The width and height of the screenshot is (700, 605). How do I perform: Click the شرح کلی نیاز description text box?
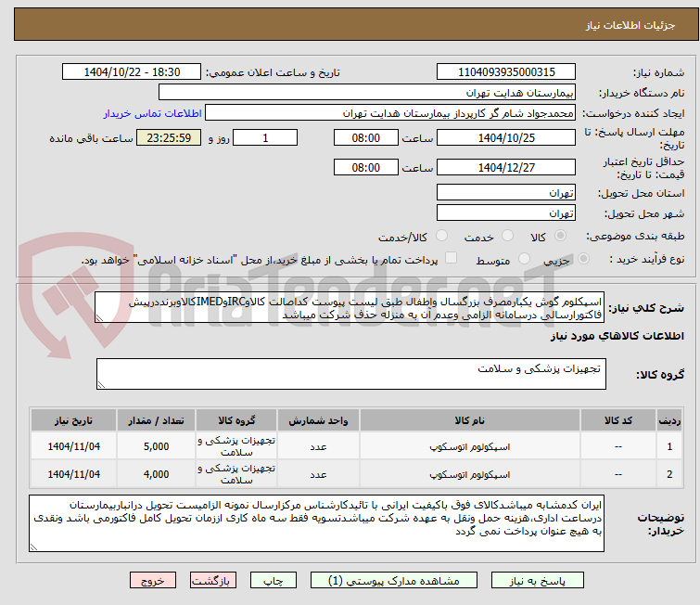click(x=350, y=307)
